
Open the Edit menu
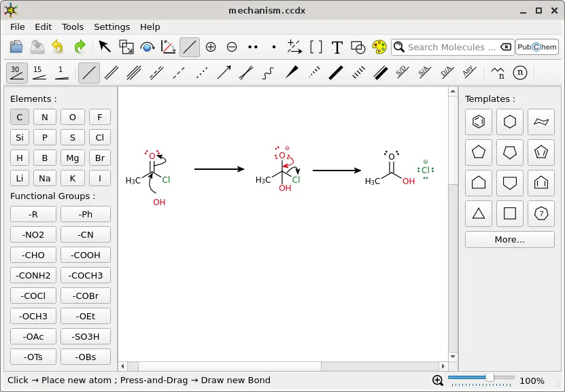pyautogui.click(x=44, y=27)
